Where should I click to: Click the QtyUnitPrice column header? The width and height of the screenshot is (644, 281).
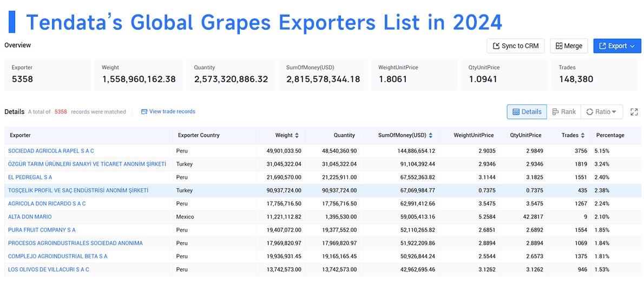[525, 136]
